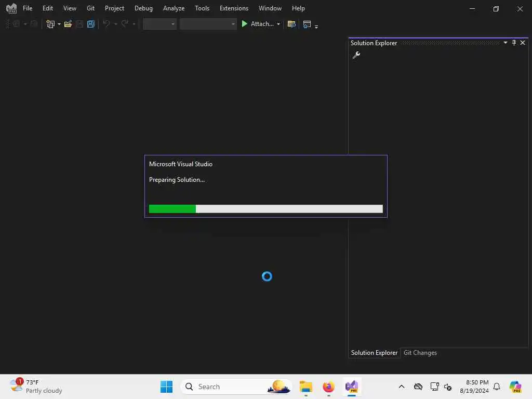Expand the New Project dropdown arrow

[59, 24]
